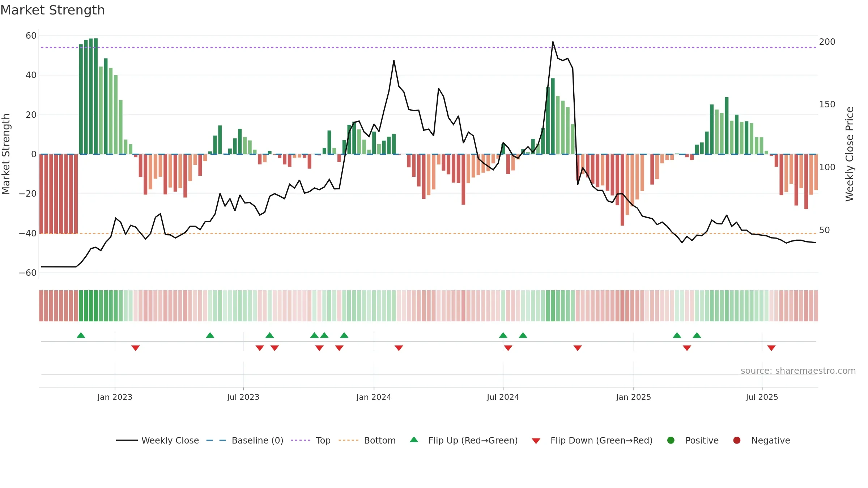Click the 200 label on the right axis
Image resolution: width=868 pixels, height=488 pixels.
tap(827, 42)
